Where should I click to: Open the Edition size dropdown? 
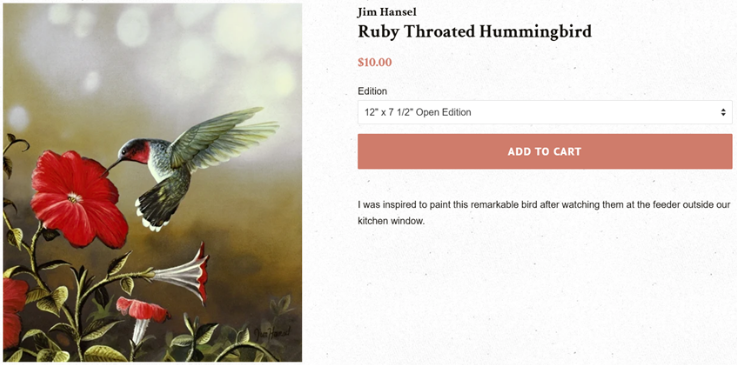coord(545,112)
